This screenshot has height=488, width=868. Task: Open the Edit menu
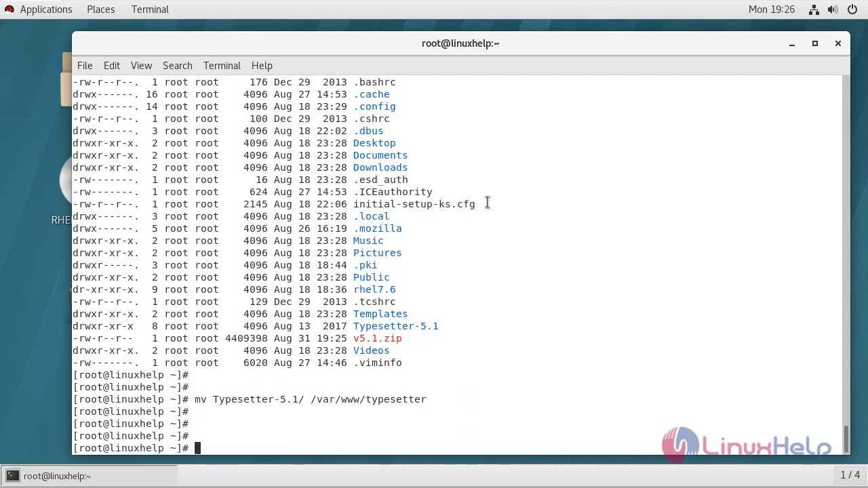pos(112,66)
